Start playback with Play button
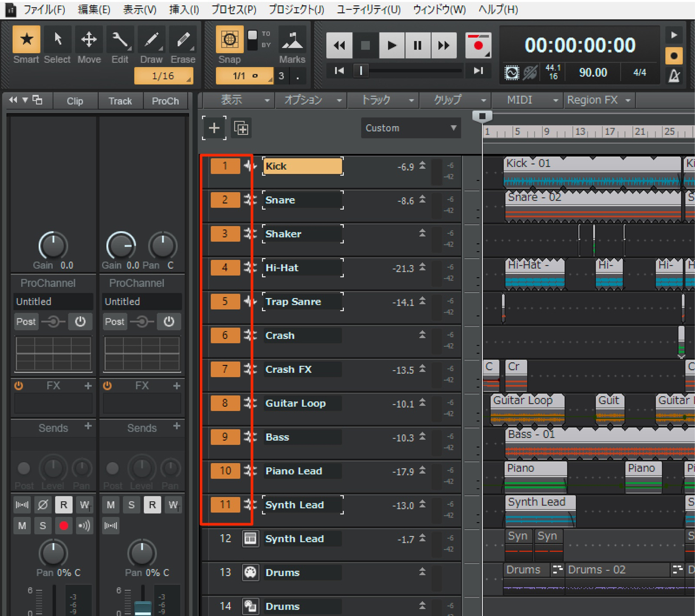Image resolution: width=695 pixels, height=616 pixels. (392, 46)
